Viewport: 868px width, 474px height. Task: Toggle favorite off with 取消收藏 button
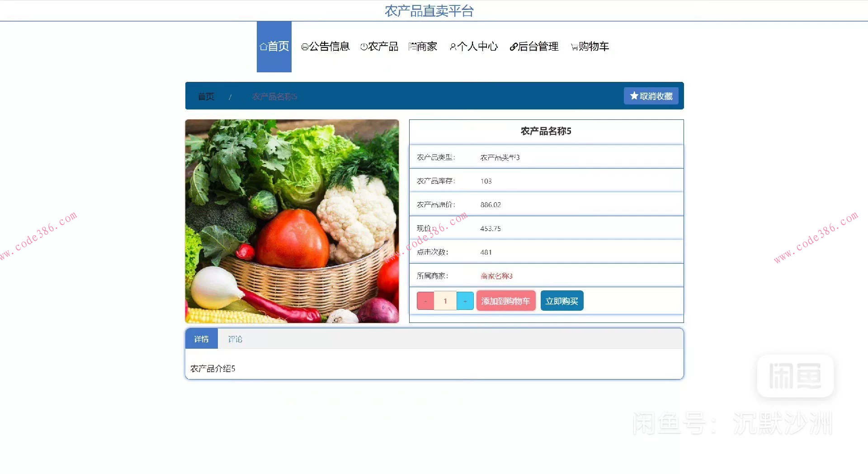click(x=651, y=95)
